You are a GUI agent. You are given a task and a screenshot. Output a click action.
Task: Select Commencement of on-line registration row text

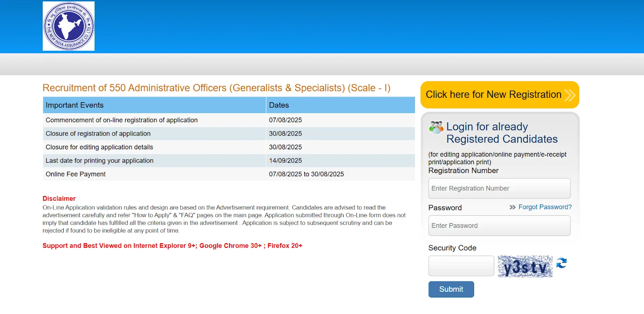click(x=122, y=120)
